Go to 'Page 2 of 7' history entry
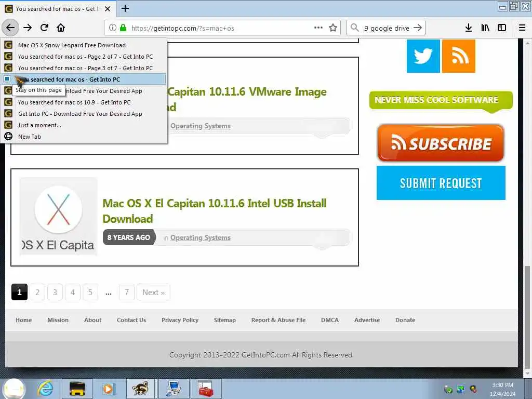 point(84,57)
